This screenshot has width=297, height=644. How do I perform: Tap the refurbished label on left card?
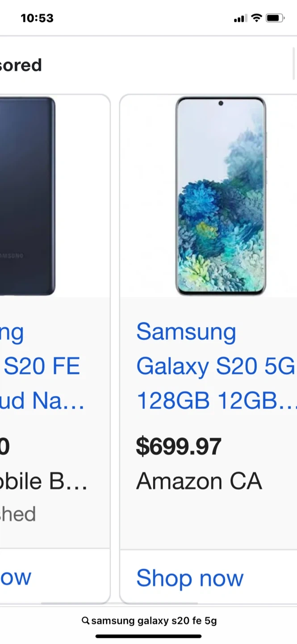coord(18,514)
